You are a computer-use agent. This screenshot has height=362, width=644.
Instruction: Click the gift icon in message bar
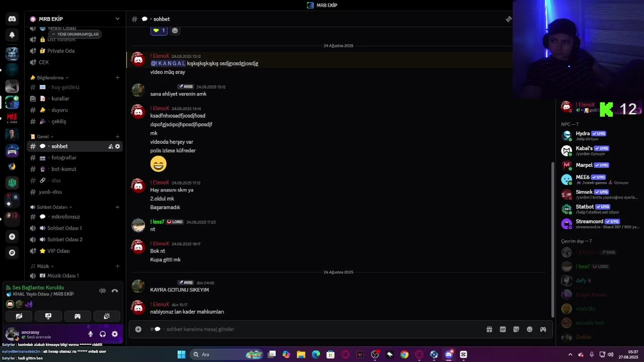click(x=489, y=329)
